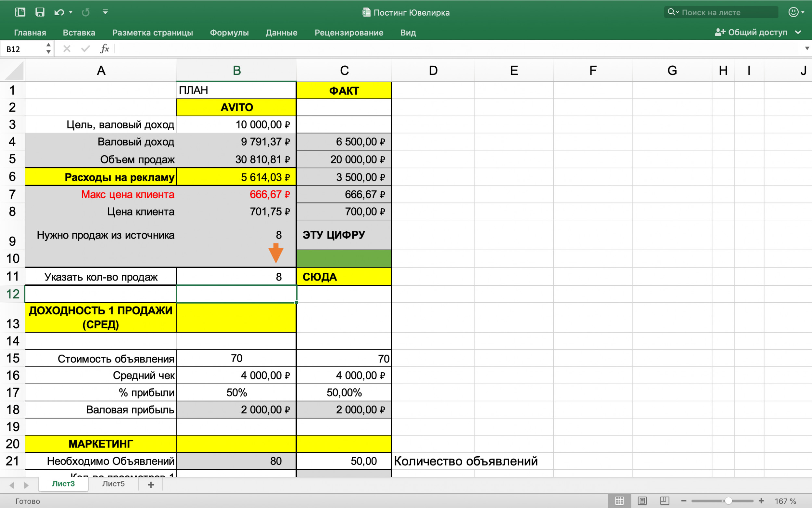This screenshot has height=508, width=812.
Task: Switch to sheet tab "Лист5"
Action: (113, 484)
